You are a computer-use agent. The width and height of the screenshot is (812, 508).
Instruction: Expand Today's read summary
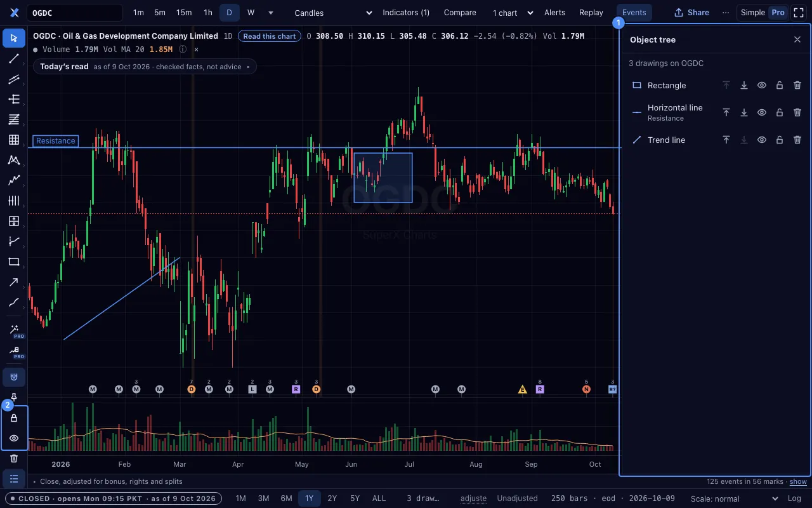[x=145, y=67]
